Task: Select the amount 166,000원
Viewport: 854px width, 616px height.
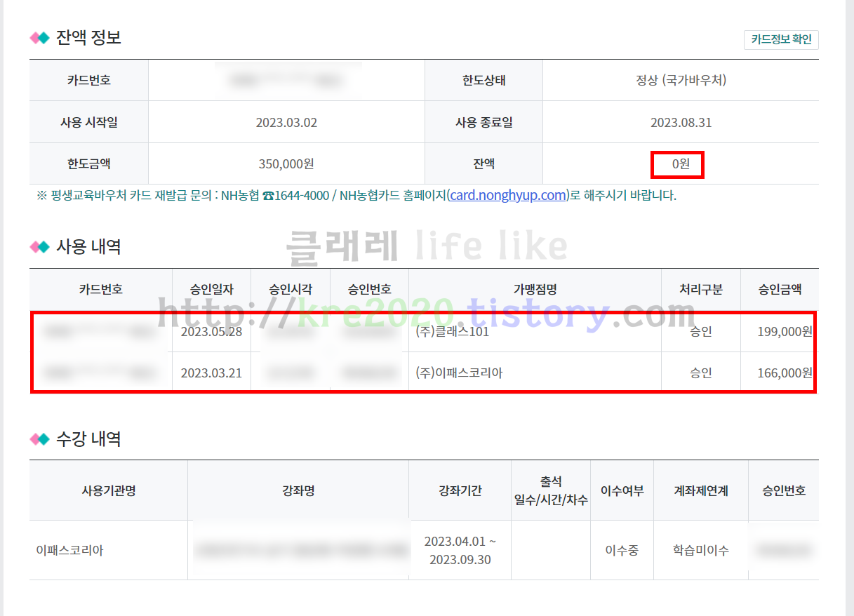Action: click(x=785, y=373)
